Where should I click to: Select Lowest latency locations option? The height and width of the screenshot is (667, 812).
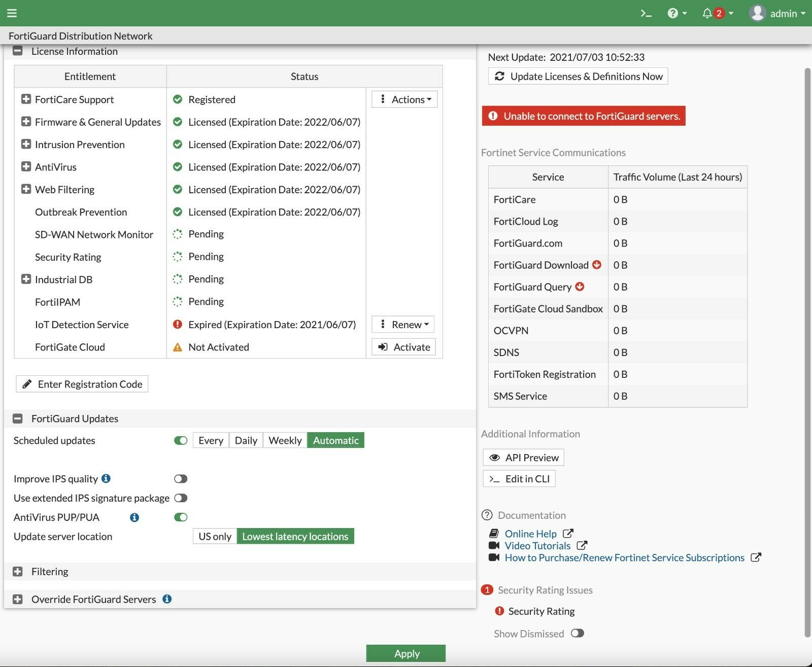295,536
